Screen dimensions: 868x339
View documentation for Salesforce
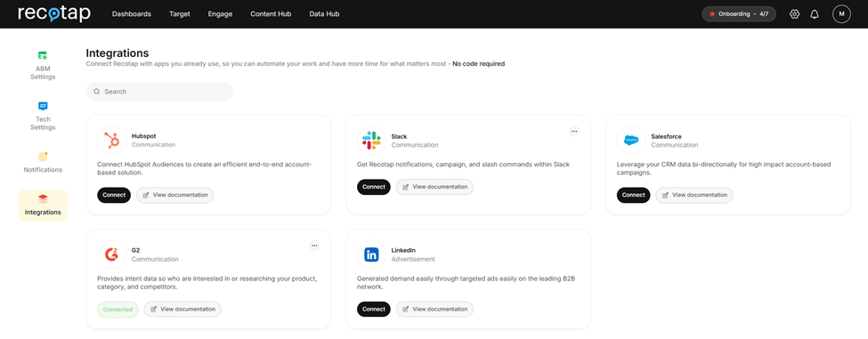click(x=694, y=195)
